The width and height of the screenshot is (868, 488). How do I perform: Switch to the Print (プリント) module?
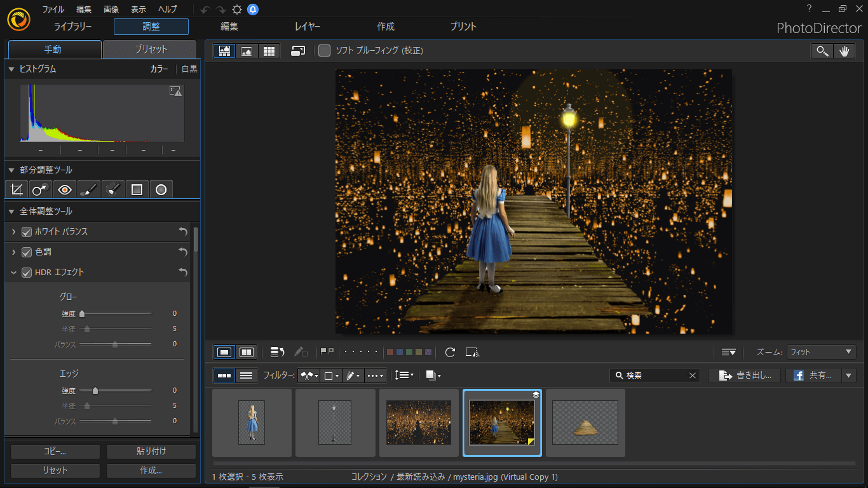[463, 27]
